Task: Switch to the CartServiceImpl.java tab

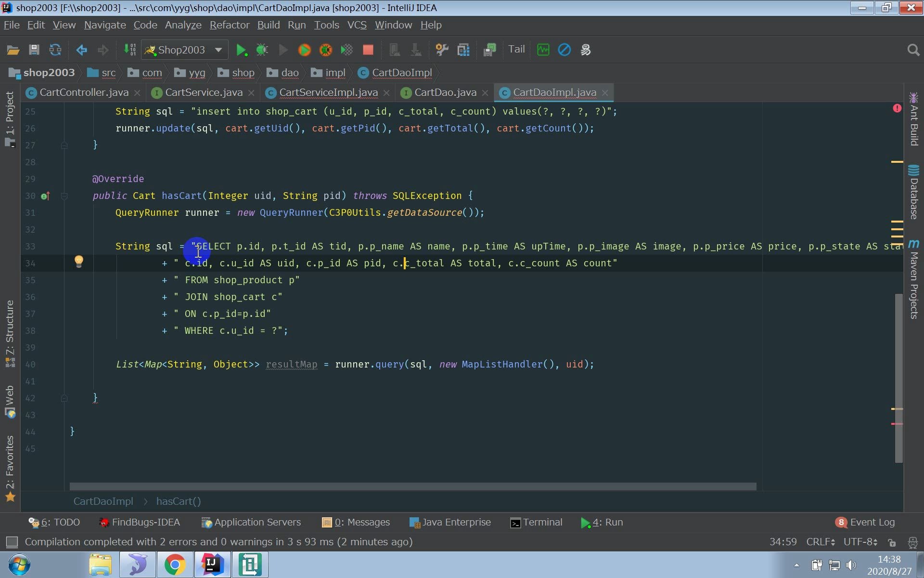Action: pyautogui.click(x=328, y=92)
